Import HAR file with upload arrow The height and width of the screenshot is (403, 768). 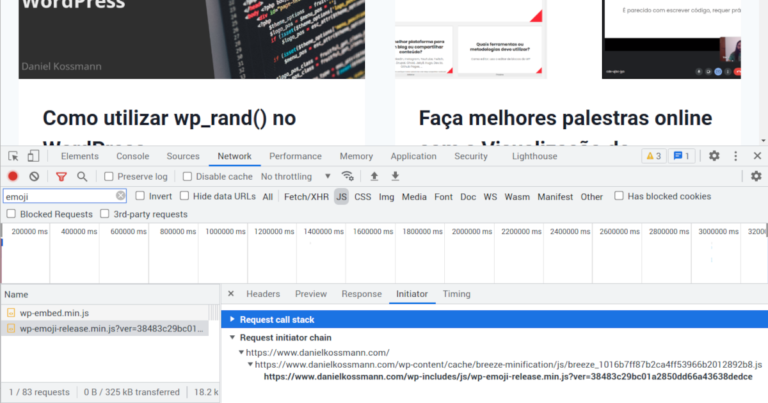point(374,176)
